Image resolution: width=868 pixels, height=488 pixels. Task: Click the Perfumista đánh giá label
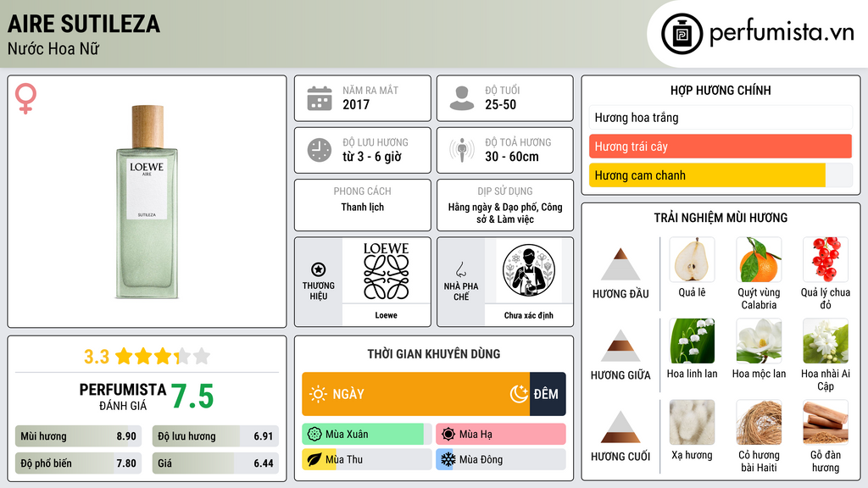[122, 396]
